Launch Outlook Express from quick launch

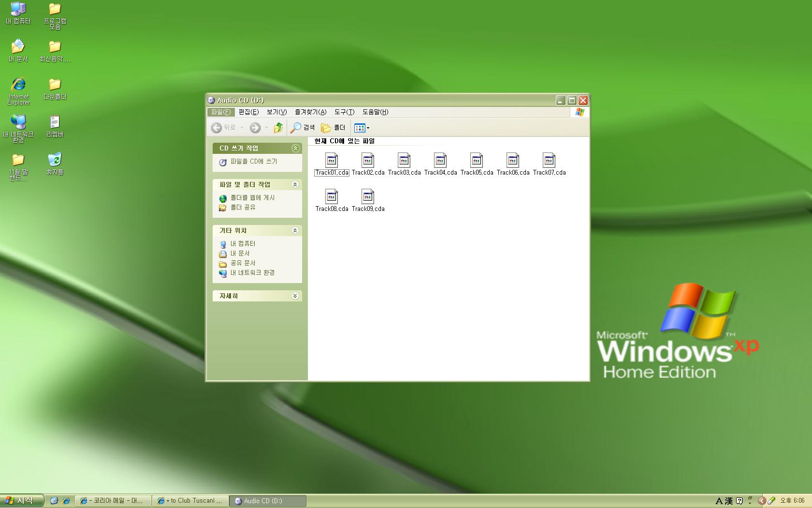[x=54, y=501]
